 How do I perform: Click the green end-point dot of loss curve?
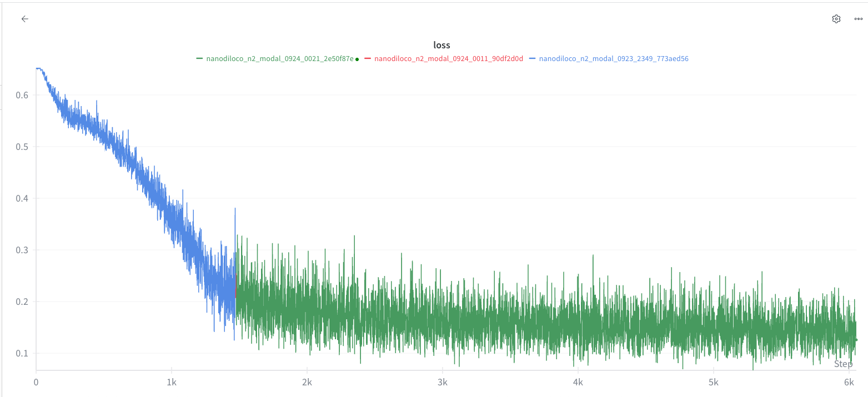856,339
